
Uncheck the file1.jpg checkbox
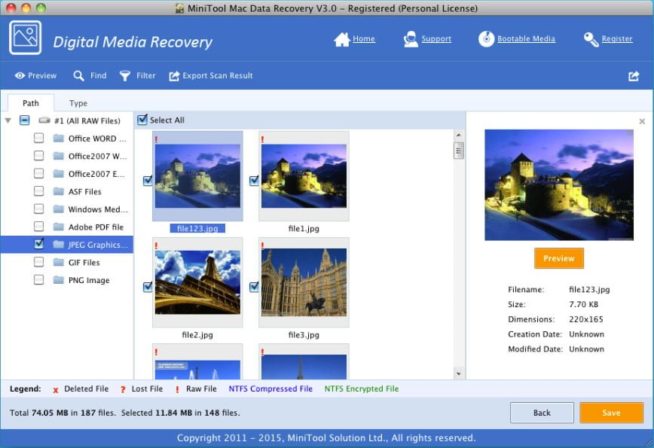[254, 180]
